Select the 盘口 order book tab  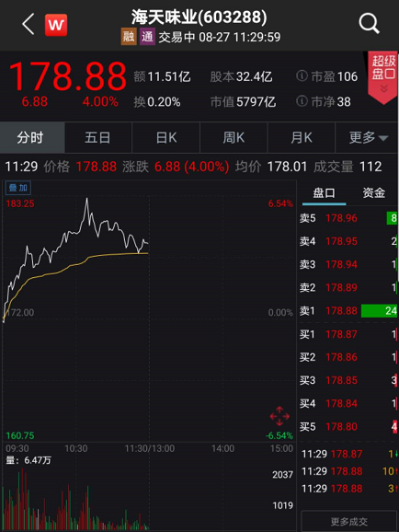click(324, 193)
